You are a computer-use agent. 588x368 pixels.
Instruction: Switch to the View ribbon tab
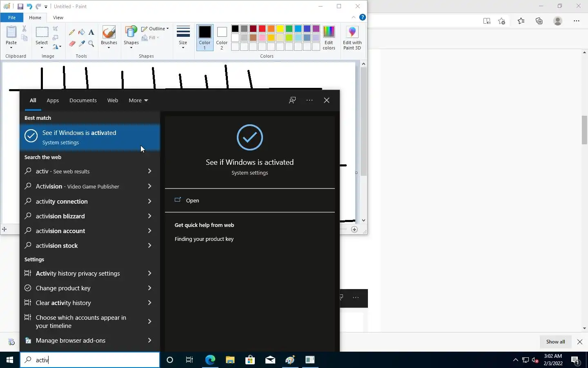(58, 18)
